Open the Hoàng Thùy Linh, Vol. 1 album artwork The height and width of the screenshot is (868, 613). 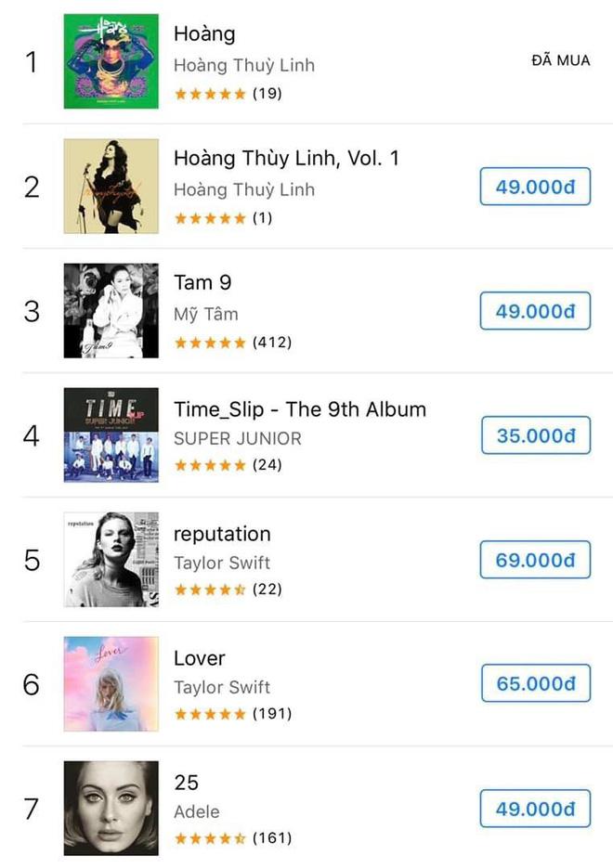(x=111, y=186)
